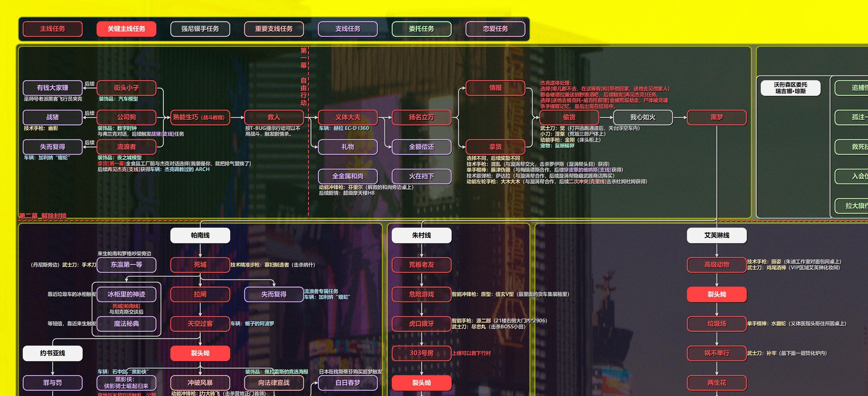Select the 恋爱任务 legend box

495,29
